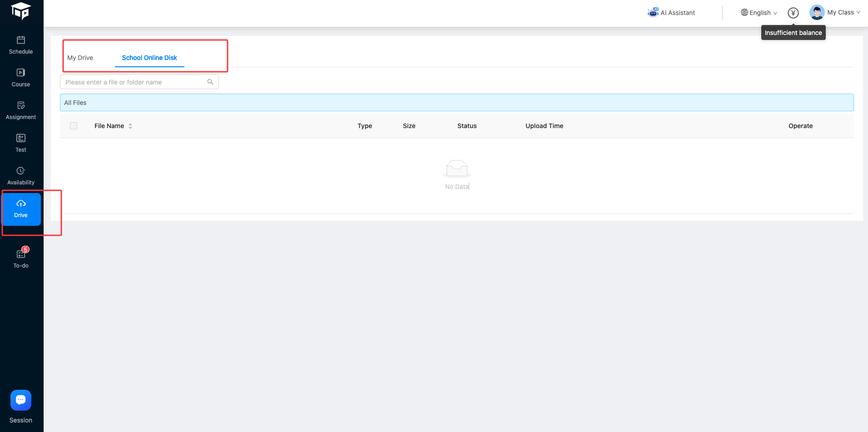Click the Insufficient balance tooltip
The width and height of the screenshot is (868, 432).
(x=793, y=32)
